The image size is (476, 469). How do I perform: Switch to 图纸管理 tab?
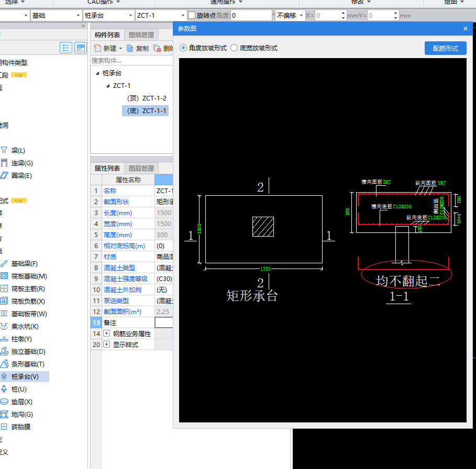pyautogui.click(x=141, y=35)
